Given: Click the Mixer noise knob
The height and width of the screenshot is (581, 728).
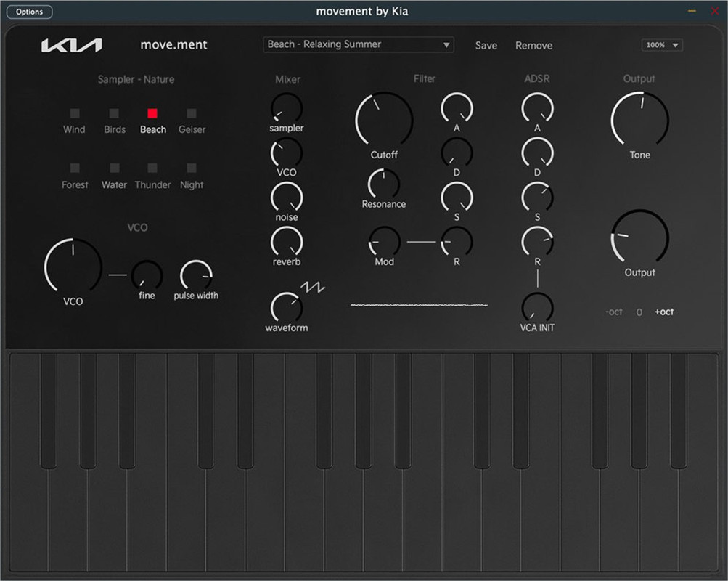Looking at the screenshot, I should click(287, 198).
